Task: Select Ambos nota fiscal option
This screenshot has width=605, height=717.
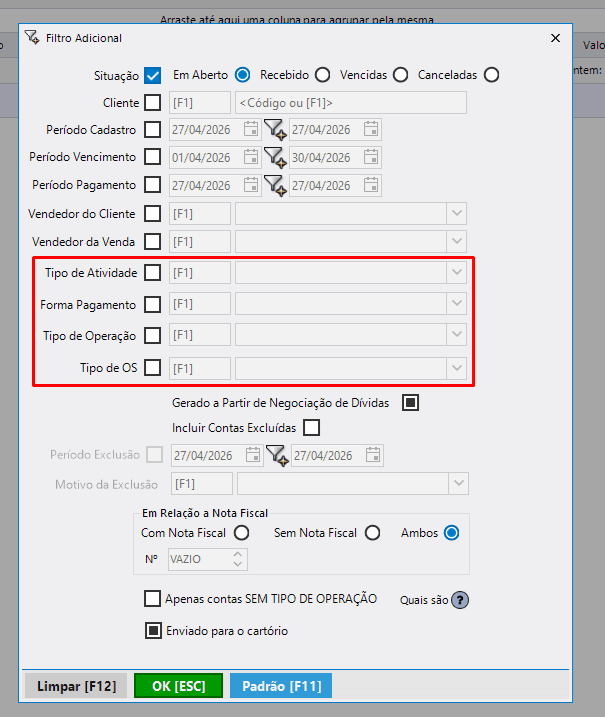Action: (451, 533)
